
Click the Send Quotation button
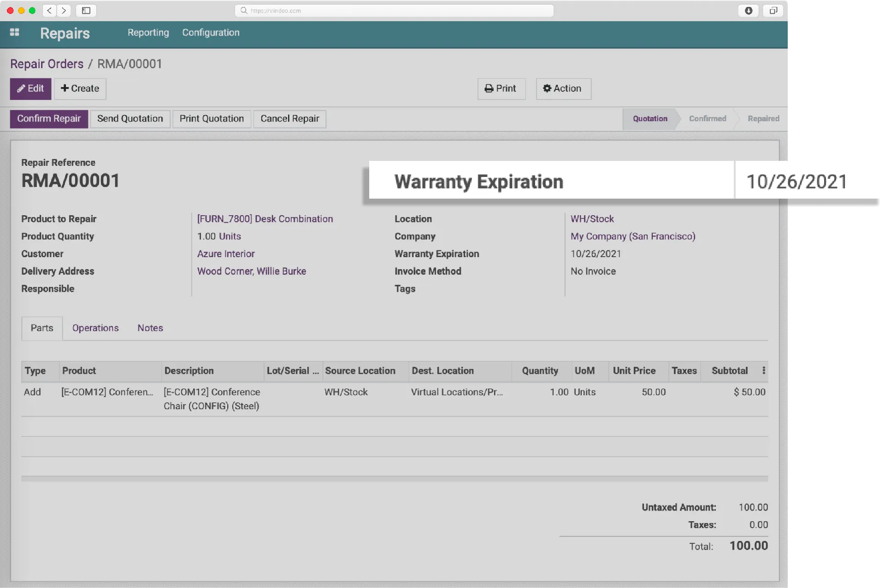coord(130,118)
